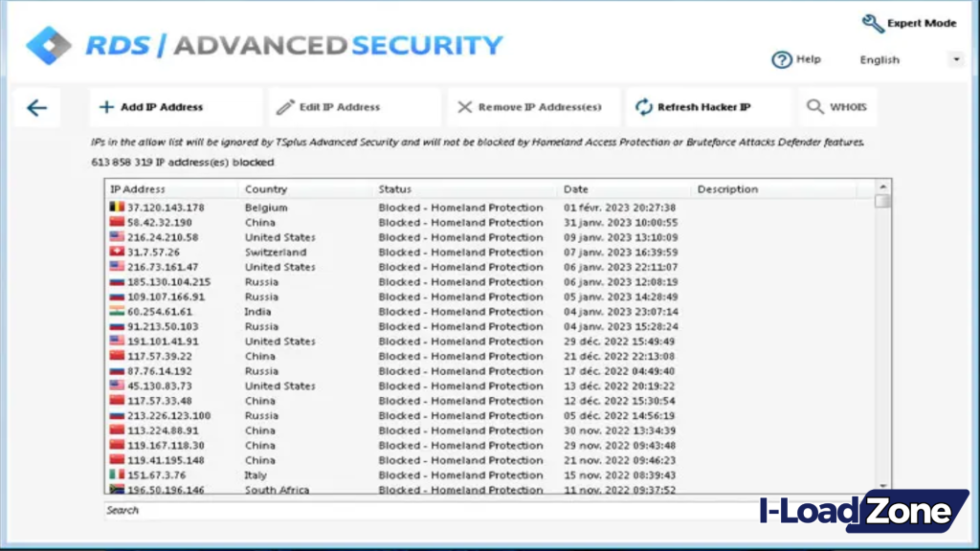Image resolution: width=980 pixels, height=551 pixels.
Task: Click the WHOIS button
Action: 837,105
